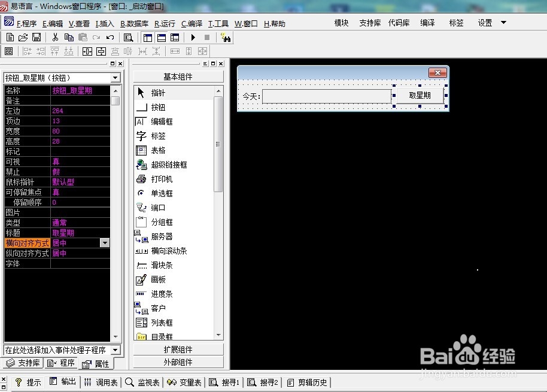Click the Copy toolbar icon
Image resolution: width=547 pixels, height=392 pixels.
point(69,37)
